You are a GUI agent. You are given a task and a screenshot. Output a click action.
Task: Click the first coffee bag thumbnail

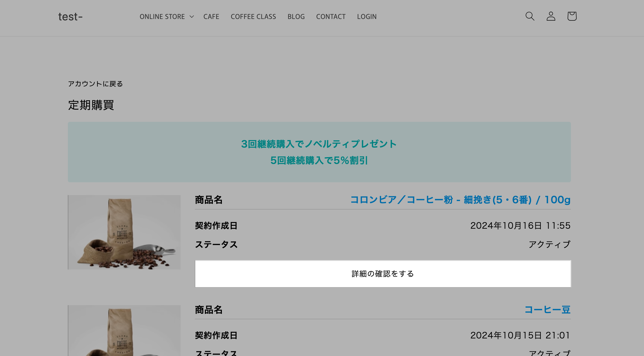(124, 232)
